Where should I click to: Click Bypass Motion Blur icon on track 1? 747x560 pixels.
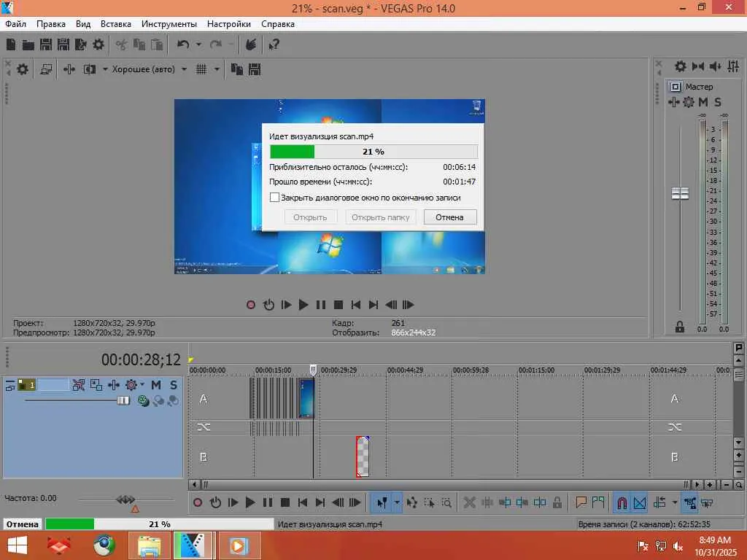click(79, 385)
